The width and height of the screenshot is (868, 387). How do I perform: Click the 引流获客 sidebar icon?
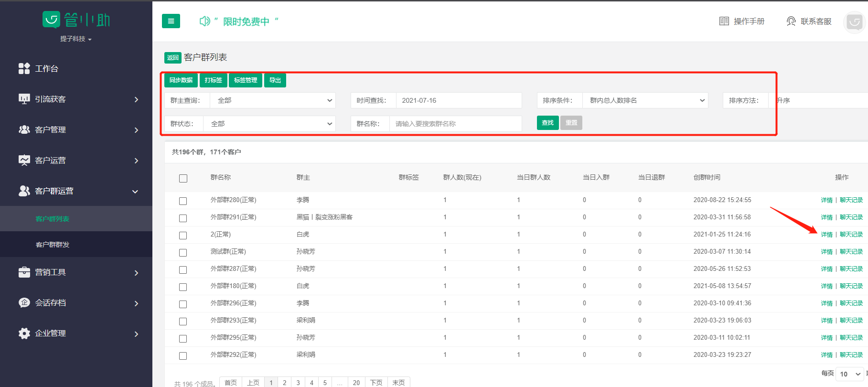(24, 99)
